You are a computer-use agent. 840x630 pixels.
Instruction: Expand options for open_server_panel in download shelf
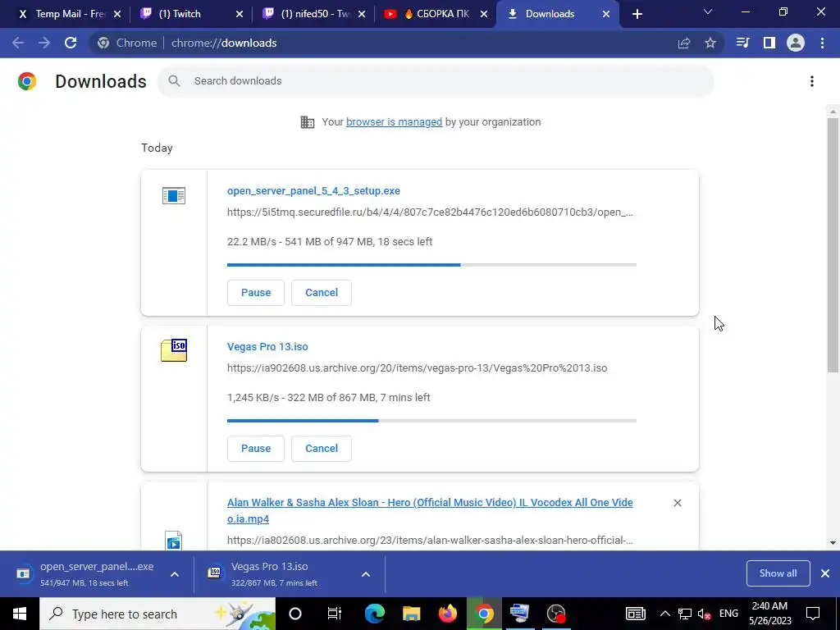[x=175, y=574]
